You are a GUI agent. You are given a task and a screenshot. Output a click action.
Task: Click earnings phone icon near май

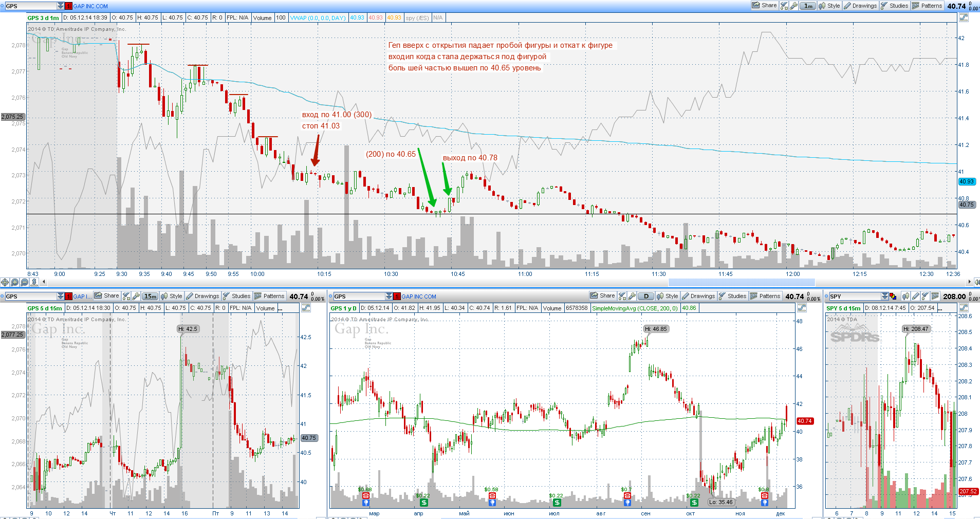click(492, 496)
